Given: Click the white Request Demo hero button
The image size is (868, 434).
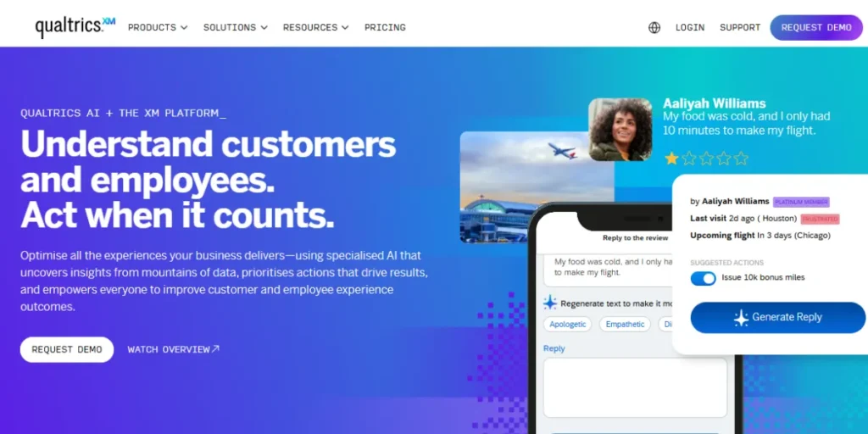Looking at the screenshot, I should point(67,350).
